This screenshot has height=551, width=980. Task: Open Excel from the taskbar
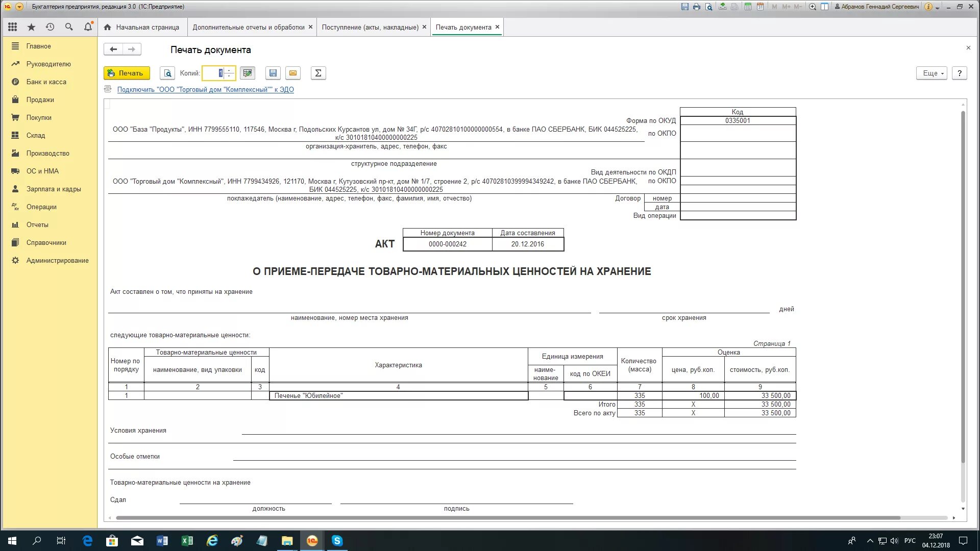click(187, 541)
